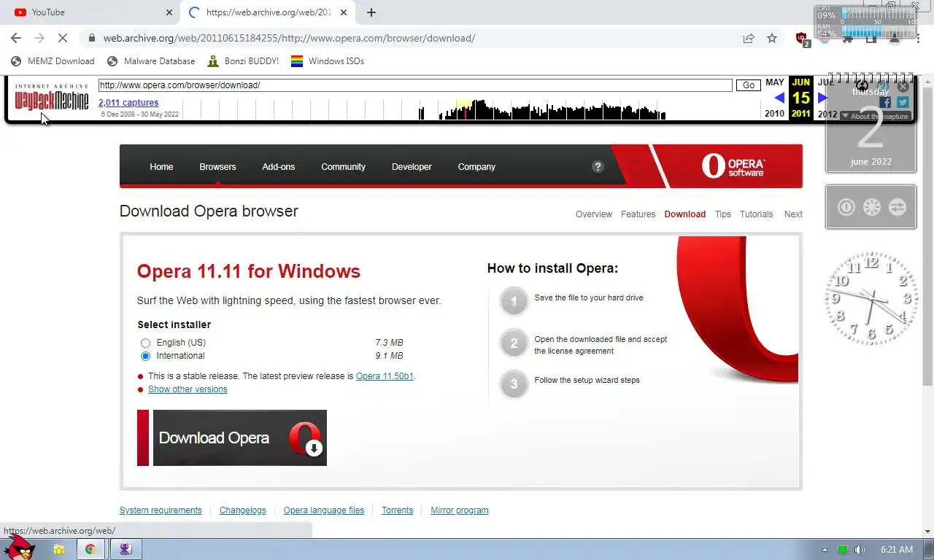
Task: Go back to the previous page
Action: tap(16, 38)
